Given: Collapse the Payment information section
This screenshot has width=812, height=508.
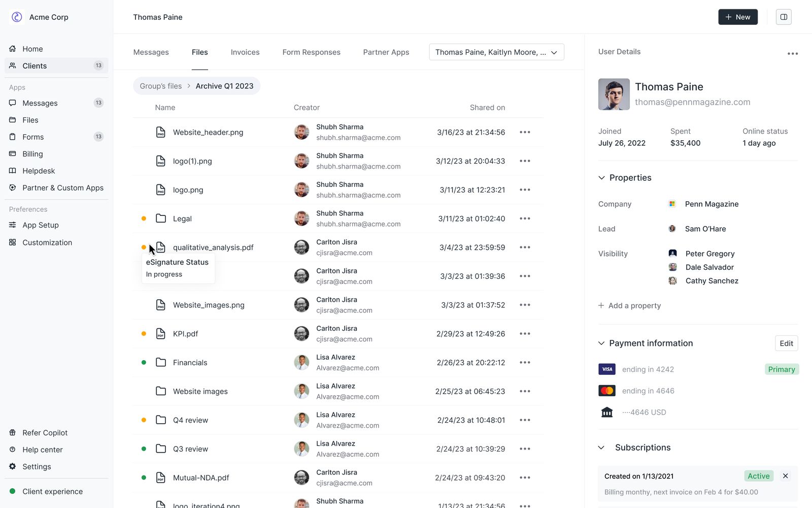Looking at the screenshot, I should [601, 343].
